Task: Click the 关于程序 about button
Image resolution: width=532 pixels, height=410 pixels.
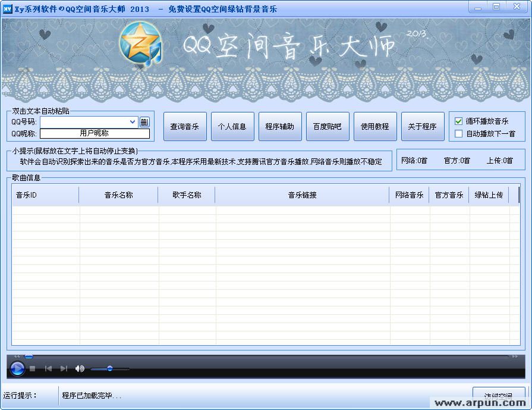Action: click(423, 126)
